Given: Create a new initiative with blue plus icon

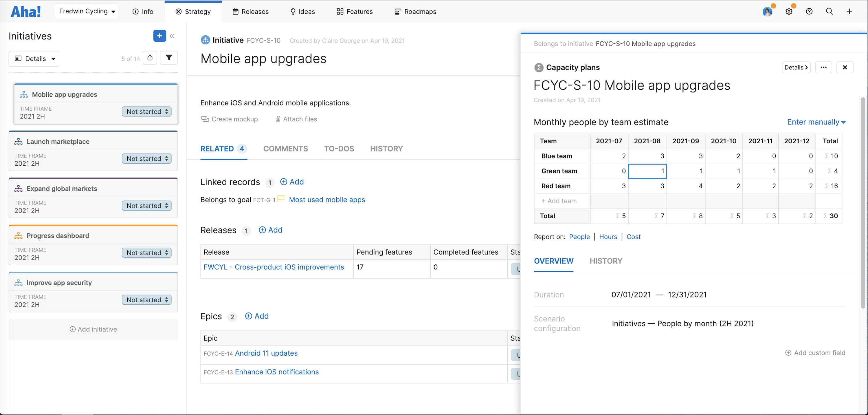Looking at the screenshot, I should pos(159,36).
